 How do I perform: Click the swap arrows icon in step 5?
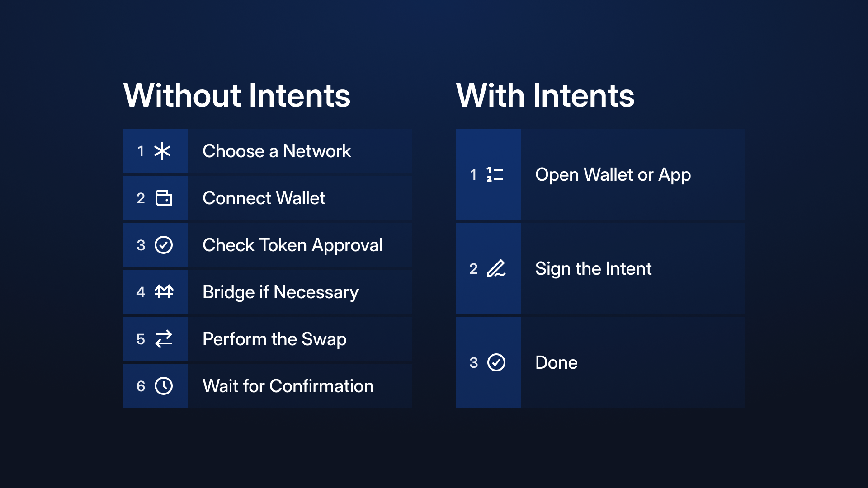(164, 339)
